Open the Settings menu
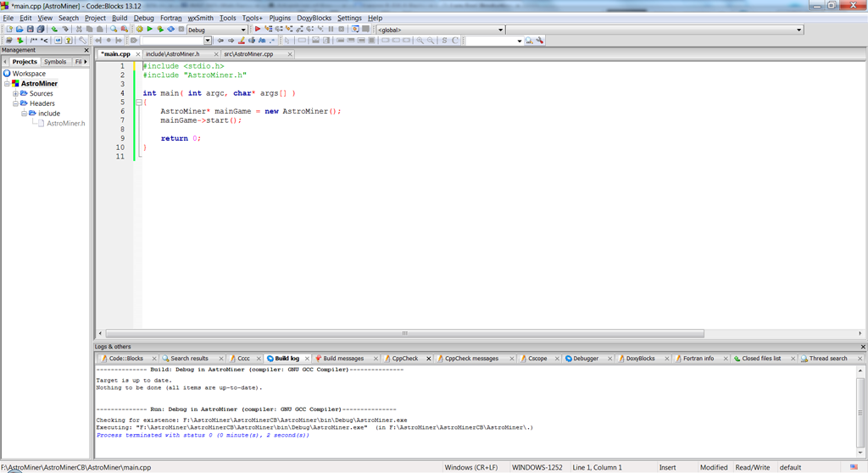 tap(349, 18)
